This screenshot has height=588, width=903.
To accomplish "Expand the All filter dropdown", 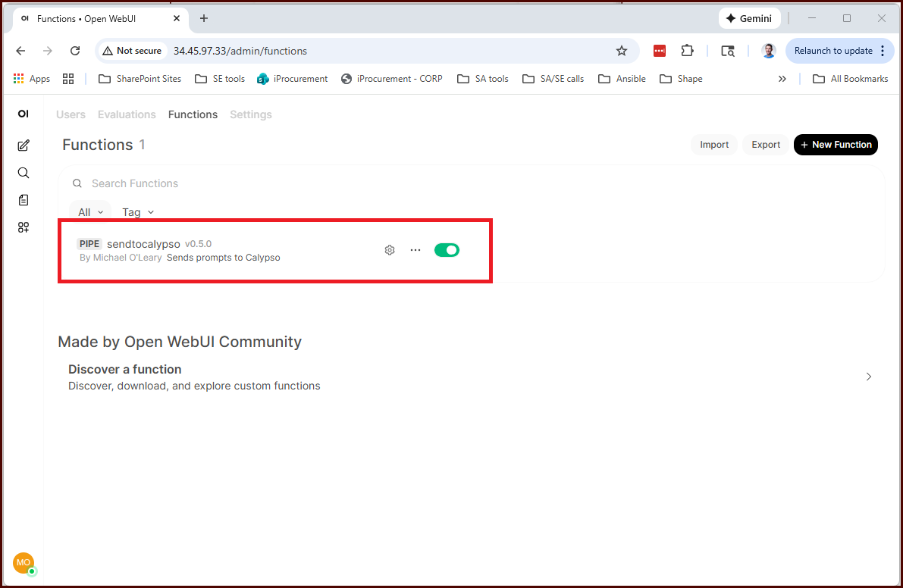I will pos(90,212).
